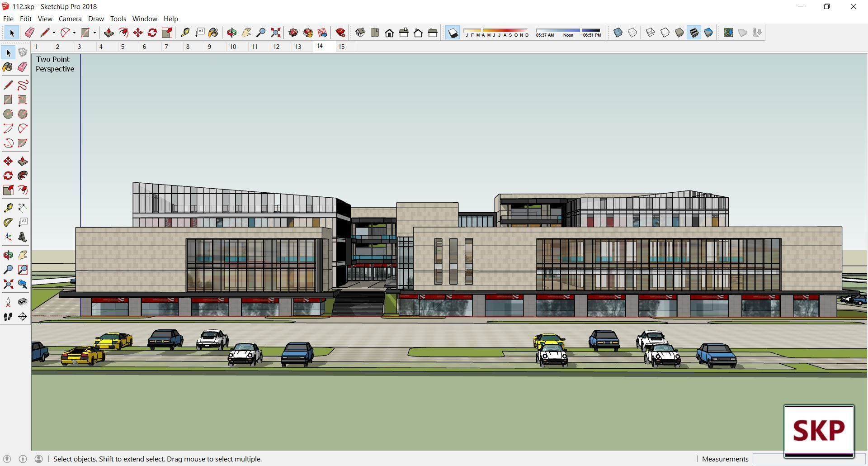Screen dimensions: 868x466
Task: Click the geo-location status icon
Action: tap(7, 459)
